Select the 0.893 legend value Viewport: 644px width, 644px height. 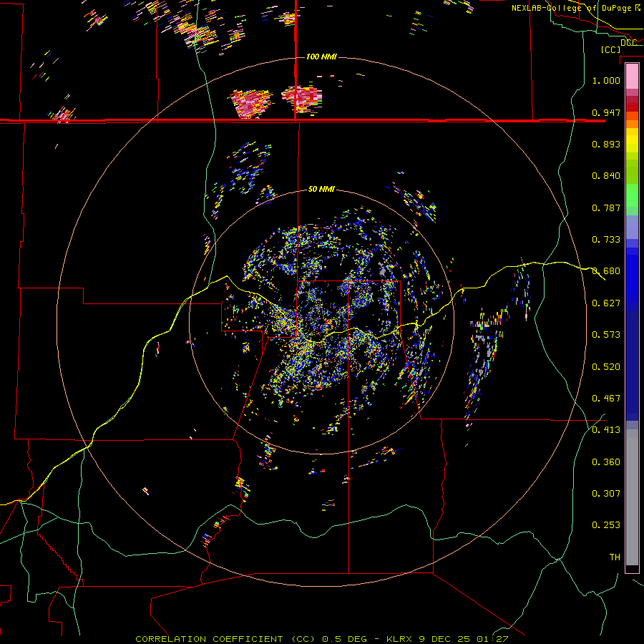pyautogui.click(x=606, y=144)
